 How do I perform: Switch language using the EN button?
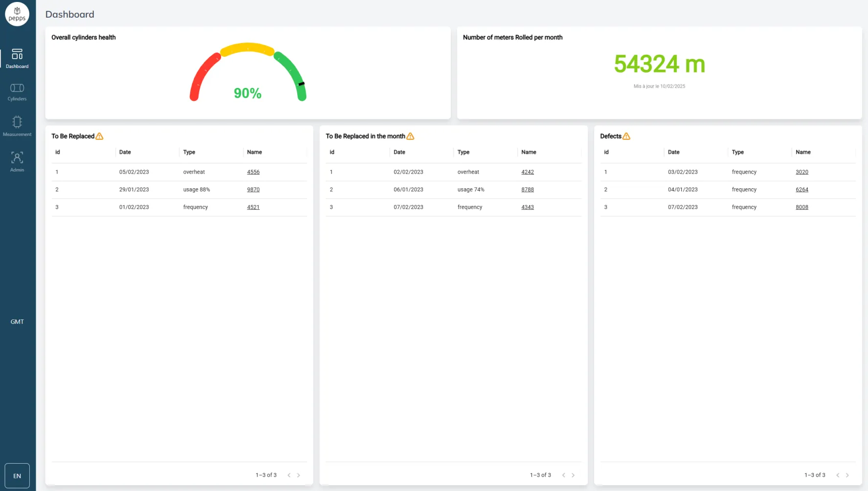pos(17,476)
